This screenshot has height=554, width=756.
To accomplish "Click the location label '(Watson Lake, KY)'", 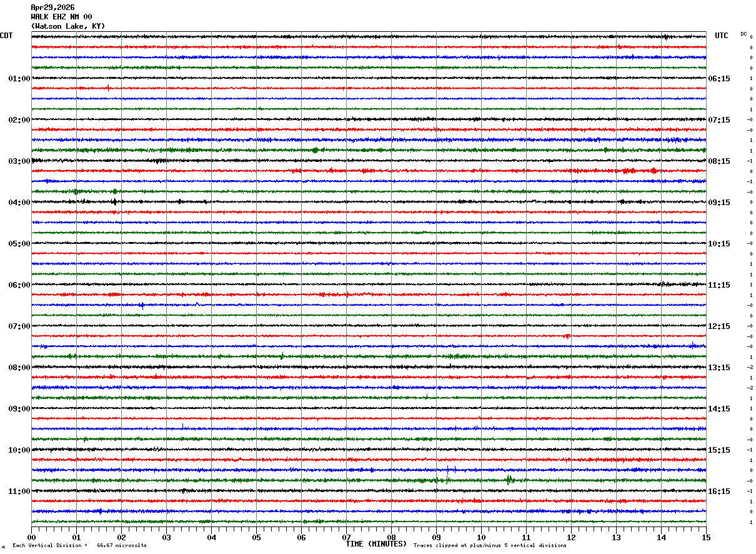I will pyautogui.click(x=68, y=26).
